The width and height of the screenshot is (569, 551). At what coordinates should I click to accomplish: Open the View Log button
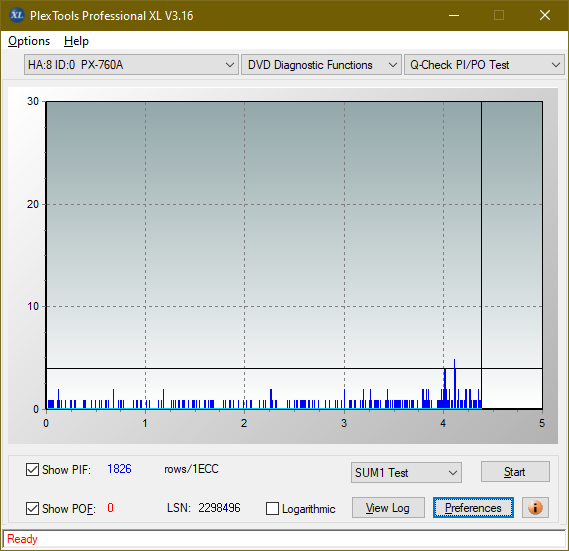point(388,507)
